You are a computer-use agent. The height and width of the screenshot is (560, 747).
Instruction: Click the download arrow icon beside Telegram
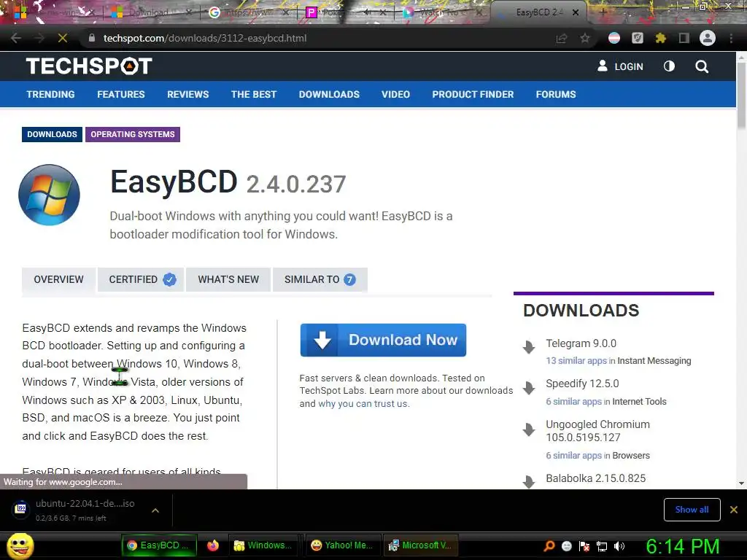(529, 346)
